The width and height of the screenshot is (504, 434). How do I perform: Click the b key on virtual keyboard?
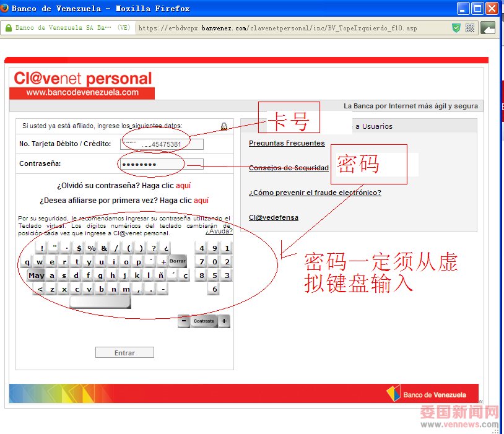(101, 289)
